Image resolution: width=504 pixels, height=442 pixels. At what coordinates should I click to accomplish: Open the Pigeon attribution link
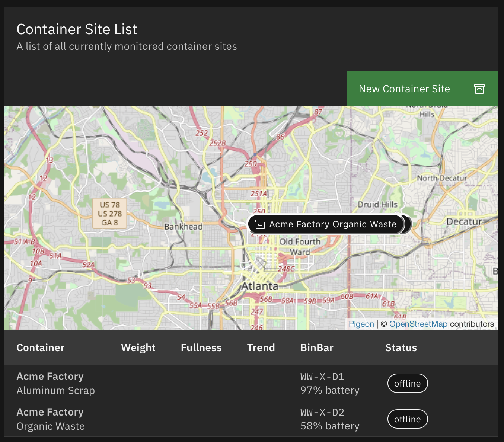361,324
